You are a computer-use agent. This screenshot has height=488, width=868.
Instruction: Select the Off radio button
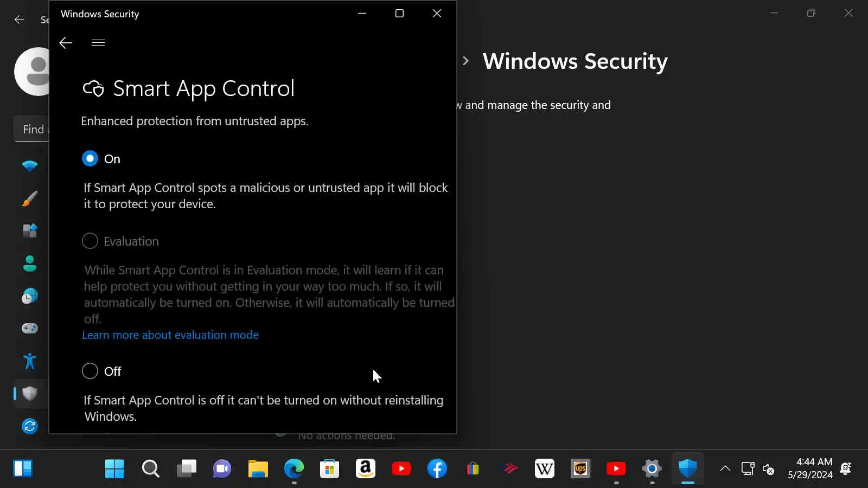[90, 371]
